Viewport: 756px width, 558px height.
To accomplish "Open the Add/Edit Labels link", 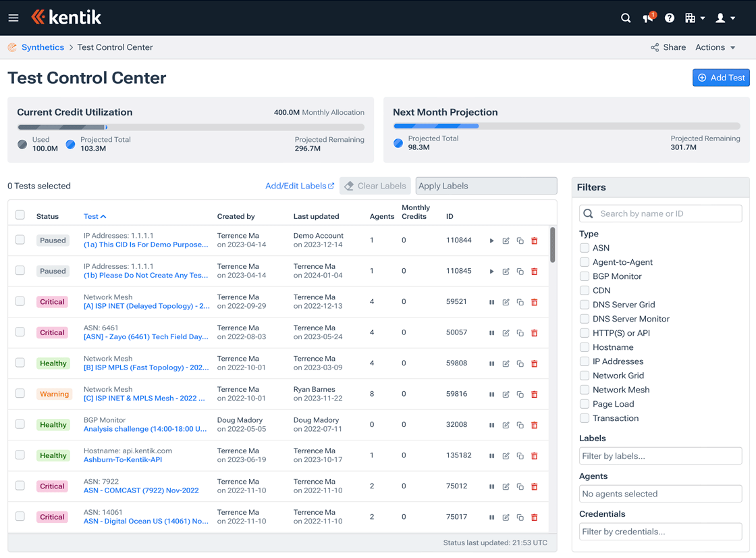I will pos(300,185).
